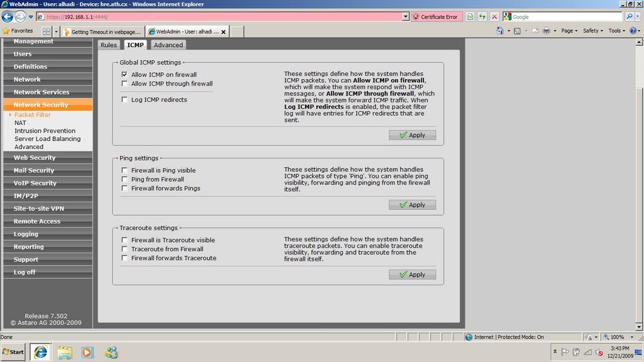Open search provider dropdown arrow
Screen dimensions: 644x362
[x=638, y=17]
